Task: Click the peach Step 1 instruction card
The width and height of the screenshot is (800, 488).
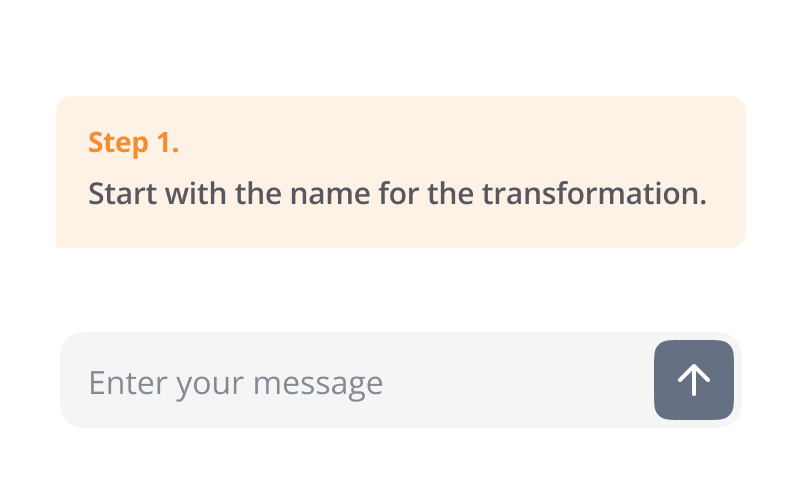Action: tap(401, 172)
